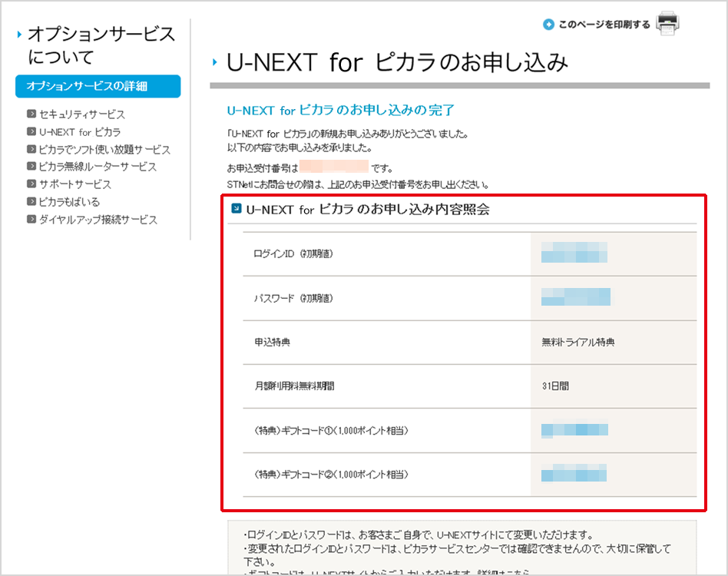Screen dimensions: 728x576
Task: Click the blurred gift code ① value
Action: 574,429
